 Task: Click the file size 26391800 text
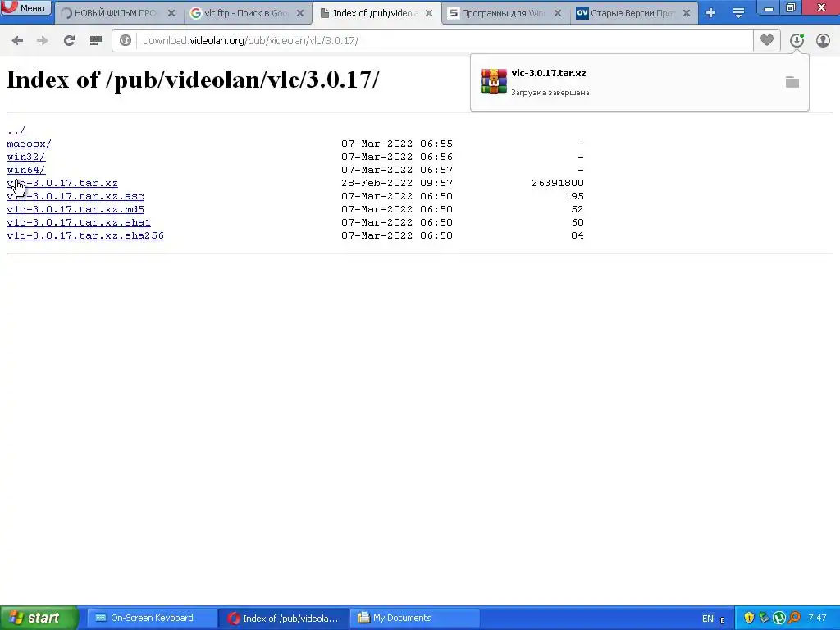click(x=558, y=183)
